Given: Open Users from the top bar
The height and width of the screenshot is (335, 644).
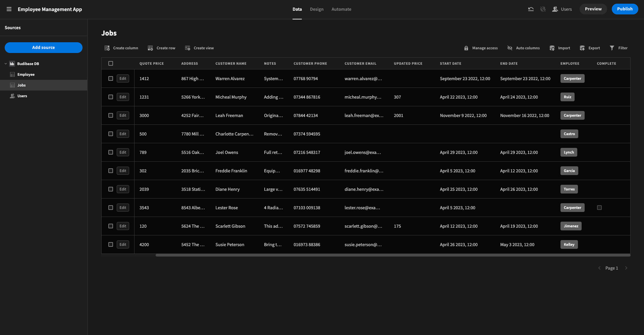Looking at the screenshot, I should tap(562, 9).
